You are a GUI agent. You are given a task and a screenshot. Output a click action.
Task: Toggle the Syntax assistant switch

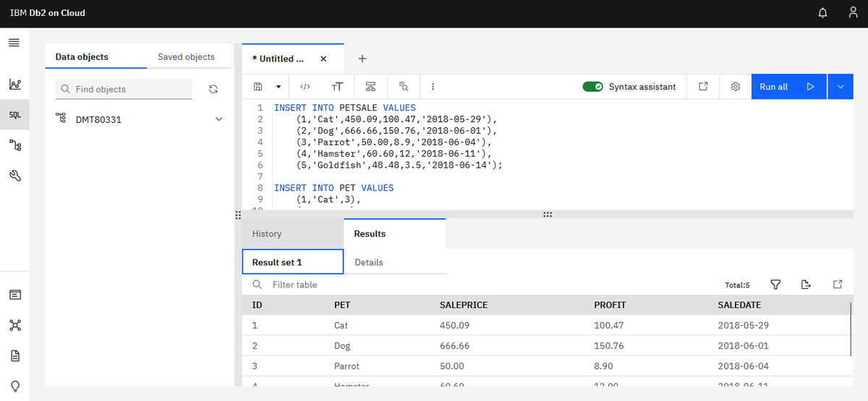(x=592, y=87)
